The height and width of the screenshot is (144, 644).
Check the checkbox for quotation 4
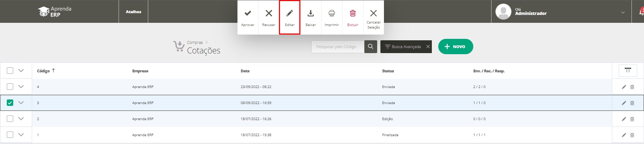tap(10, 87)
